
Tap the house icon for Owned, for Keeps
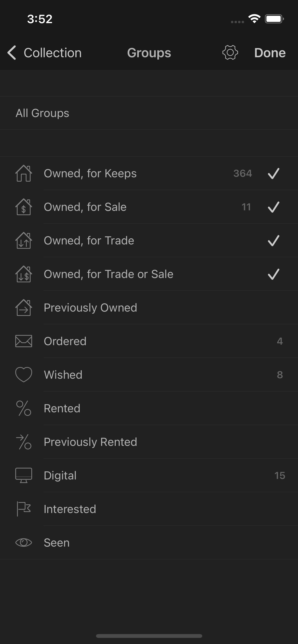[24, 173]
